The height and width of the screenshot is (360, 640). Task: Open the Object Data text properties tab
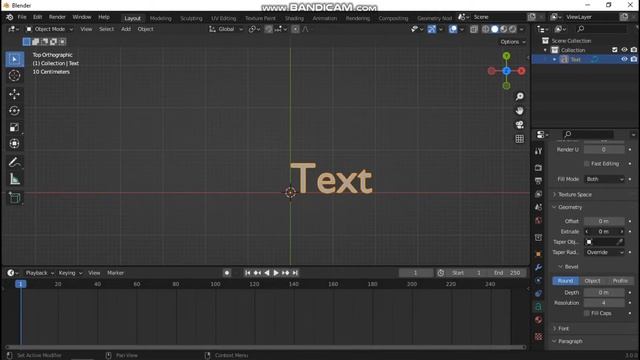[538, 307]
